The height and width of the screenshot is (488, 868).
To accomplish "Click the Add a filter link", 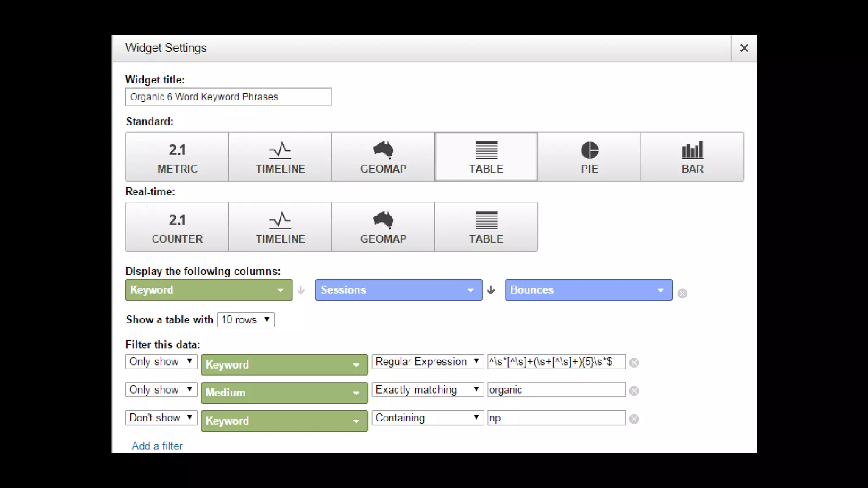I will [x=157, y=446].
